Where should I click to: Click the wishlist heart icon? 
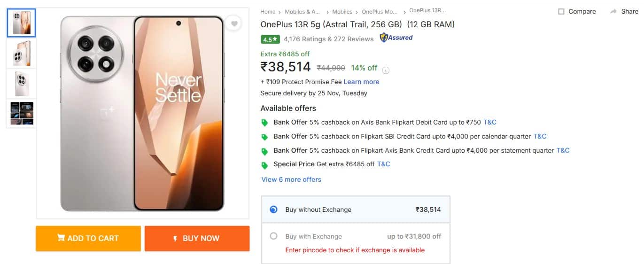[234, 23]
